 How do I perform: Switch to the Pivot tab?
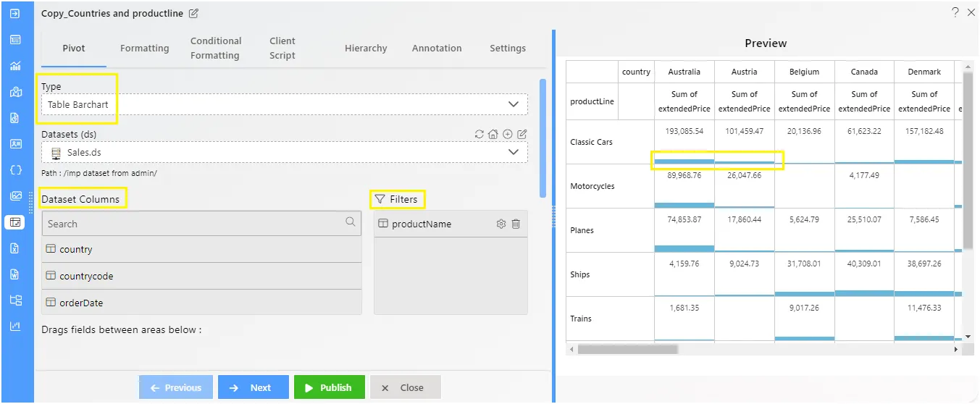[74, 49]
